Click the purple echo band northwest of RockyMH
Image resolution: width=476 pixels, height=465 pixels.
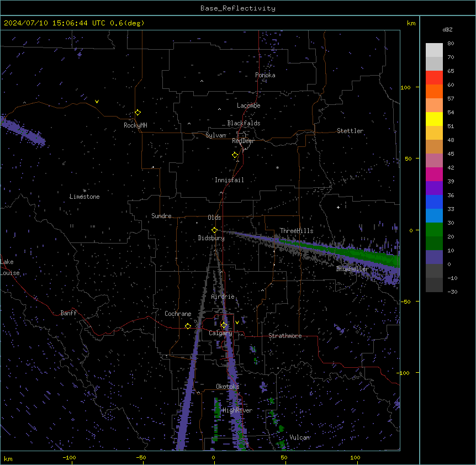tap(23, 130)
